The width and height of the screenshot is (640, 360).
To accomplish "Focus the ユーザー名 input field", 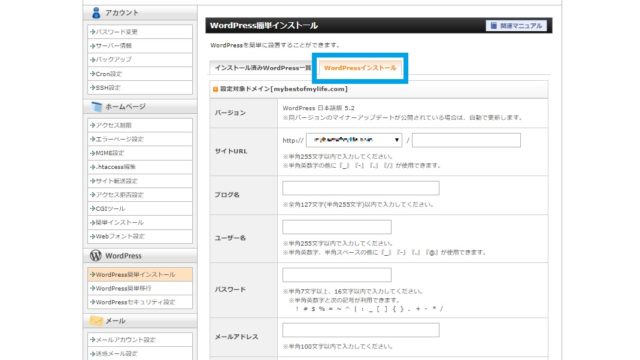I will tap(337, 227).
